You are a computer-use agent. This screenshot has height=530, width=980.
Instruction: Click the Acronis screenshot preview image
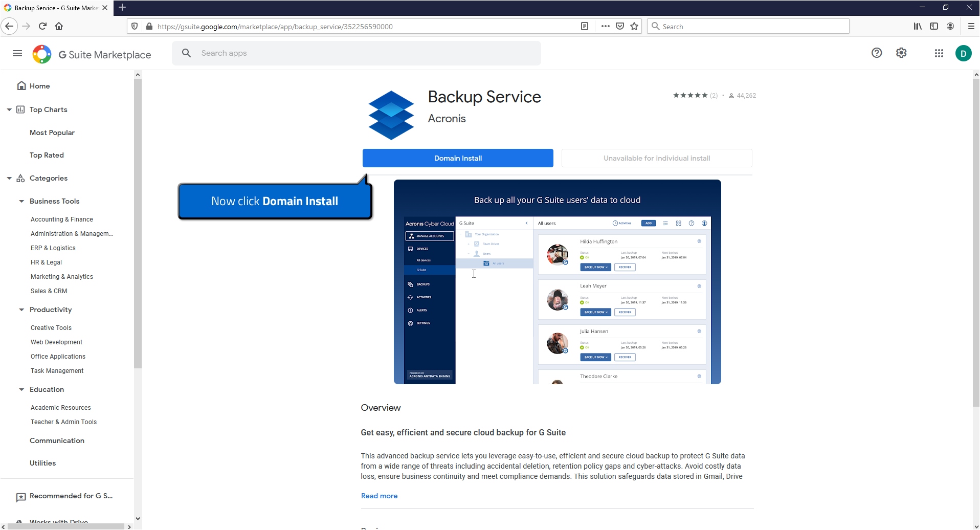(558, 282)
